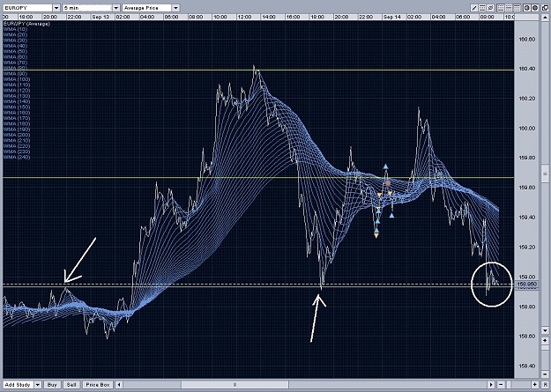Click the horizontal zoom slider track
Screen dimensions: 551x392
(518, 385)
